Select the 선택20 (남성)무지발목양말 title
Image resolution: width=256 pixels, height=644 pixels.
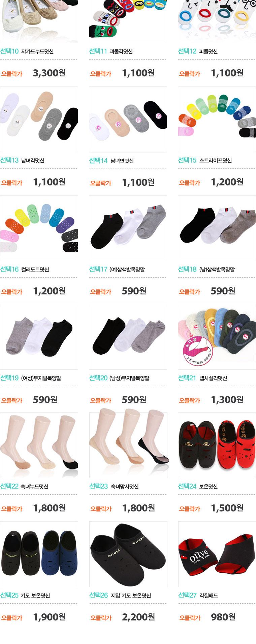click(x=119, y=378)
